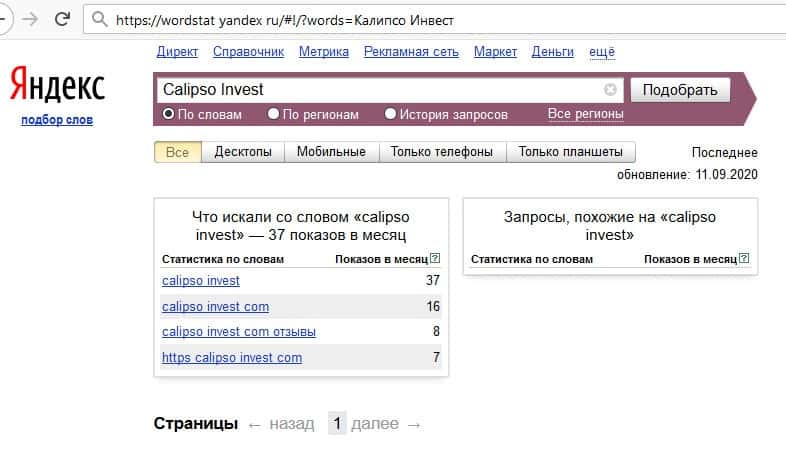Reload the page with refresh icon
Viewport: 786px width, 456px height.
click(62, 19)
